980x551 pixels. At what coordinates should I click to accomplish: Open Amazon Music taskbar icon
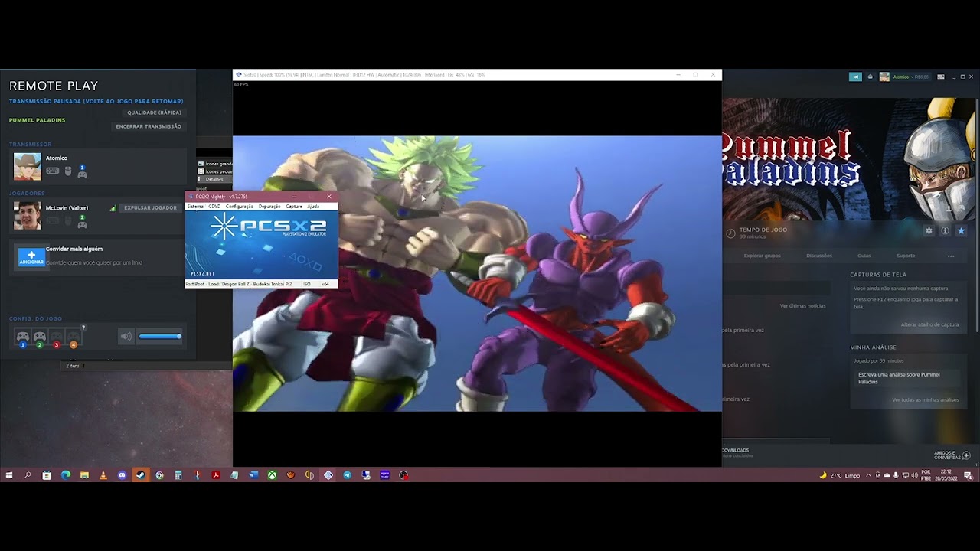click(384, 475)
